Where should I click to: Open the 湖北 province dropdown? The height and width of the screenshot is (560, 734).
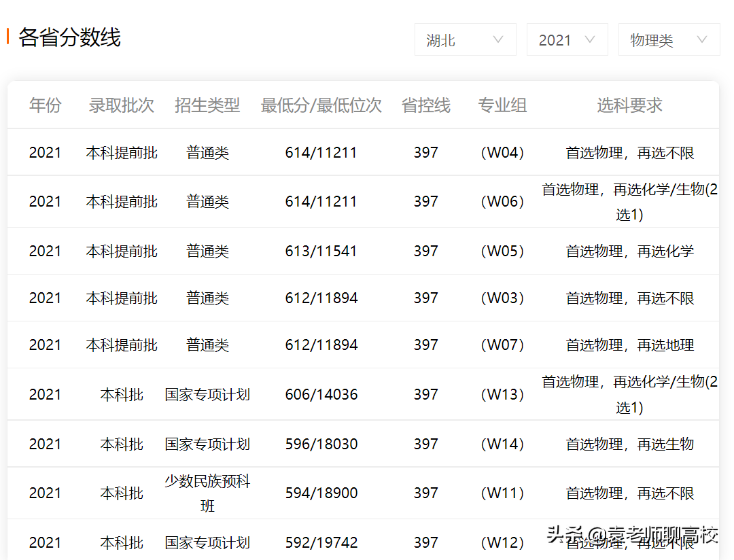pos(465,39)
